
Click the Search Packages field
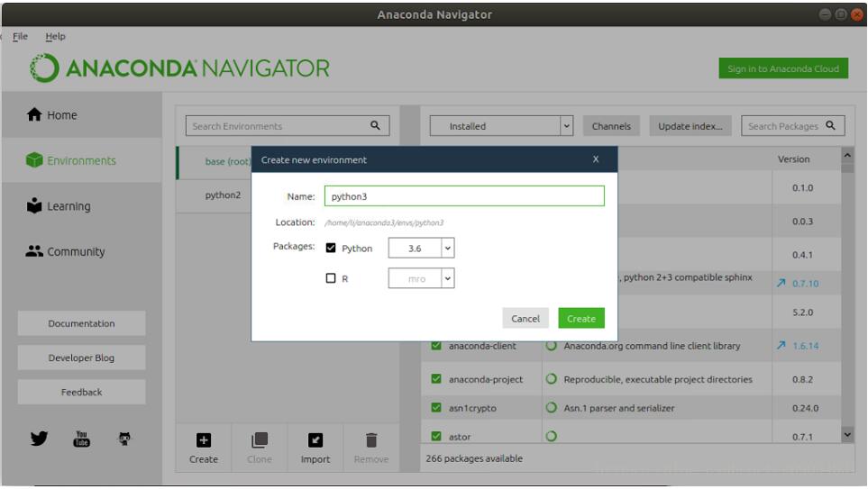792,125
